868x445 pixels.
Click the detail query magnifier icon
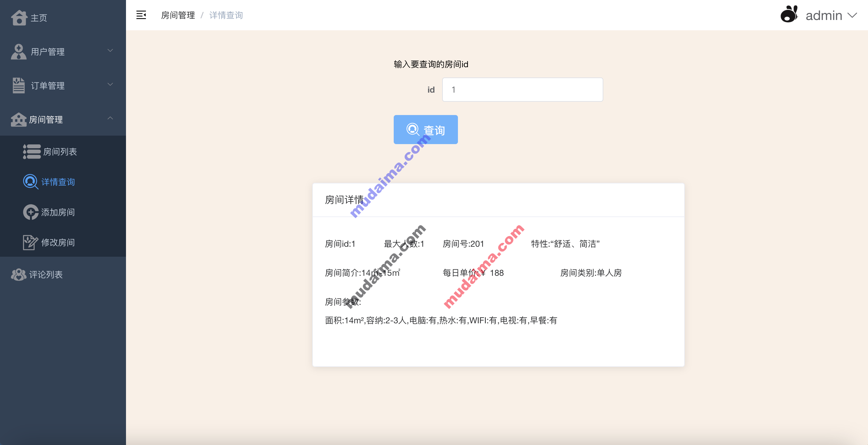point(31,182)
